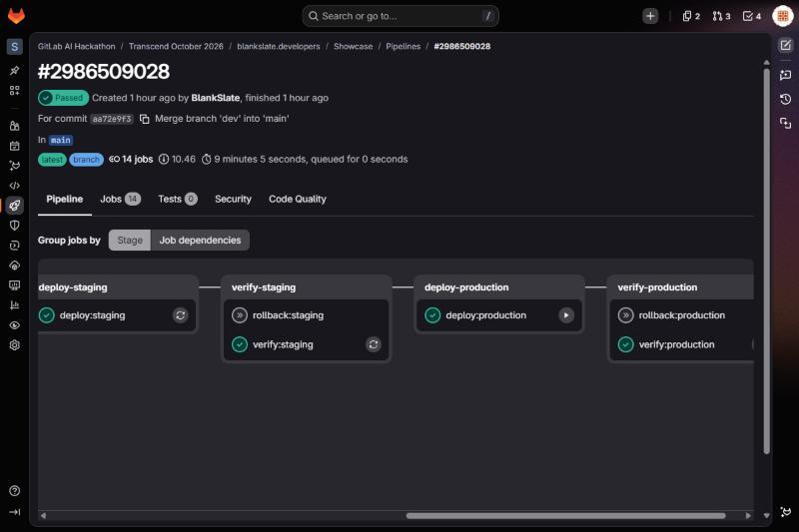Viewport: 799px width, 532px height.
Task: Open the GitLab home logo
Action: 16,15
